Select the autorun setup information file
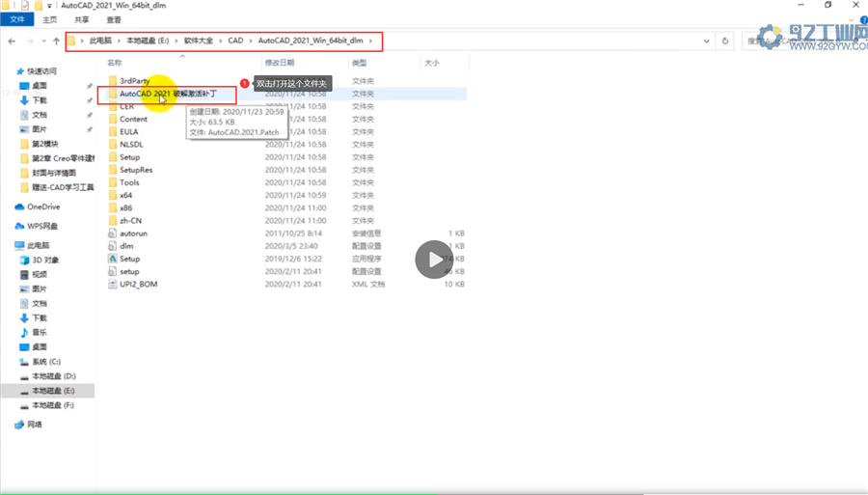868x495 pixels. (x=133, y=234)
